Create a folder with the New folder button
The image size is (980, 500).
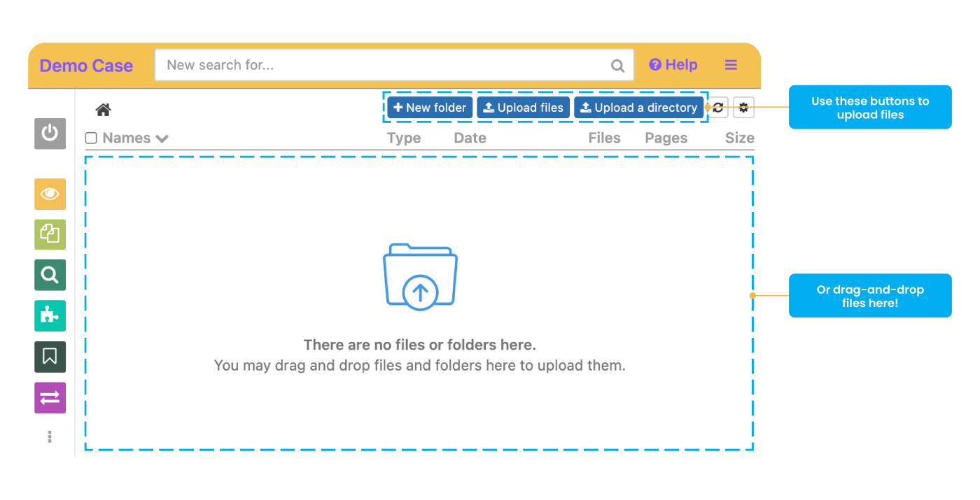pyautogui.click(x=429, y=107)
